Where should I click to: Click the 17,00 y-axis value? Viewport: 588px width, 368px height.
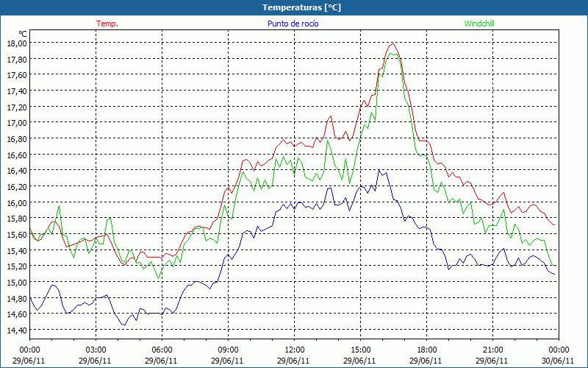[x=17, y=123]
